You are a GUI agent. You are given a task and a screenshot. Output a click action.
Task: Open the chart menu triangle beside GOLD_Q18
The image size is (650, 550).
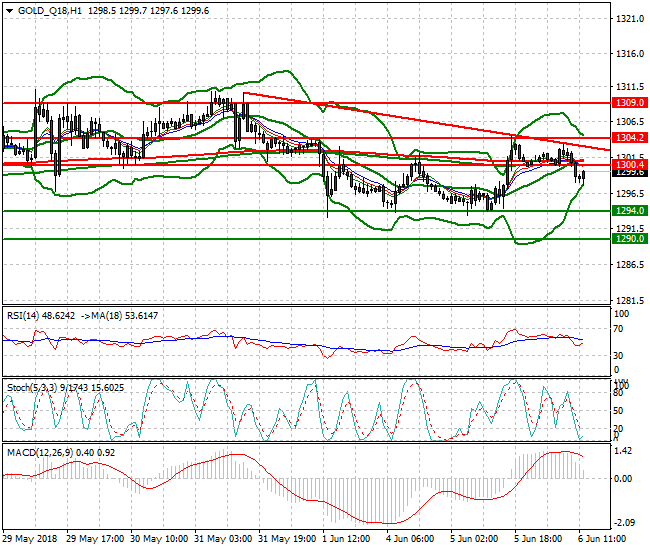tap(10, 11)
